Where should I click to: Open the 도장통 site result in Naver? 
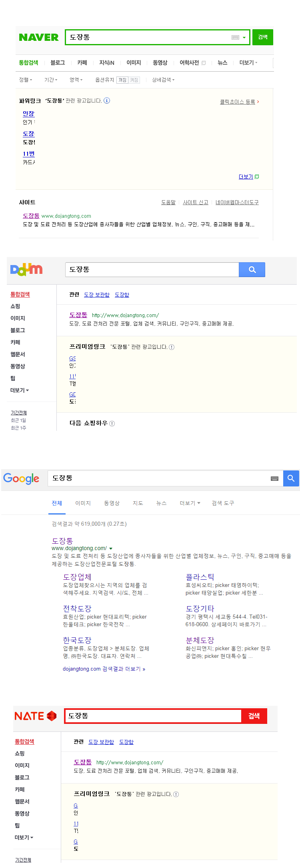pyautogui.click(x=31, y=216)
